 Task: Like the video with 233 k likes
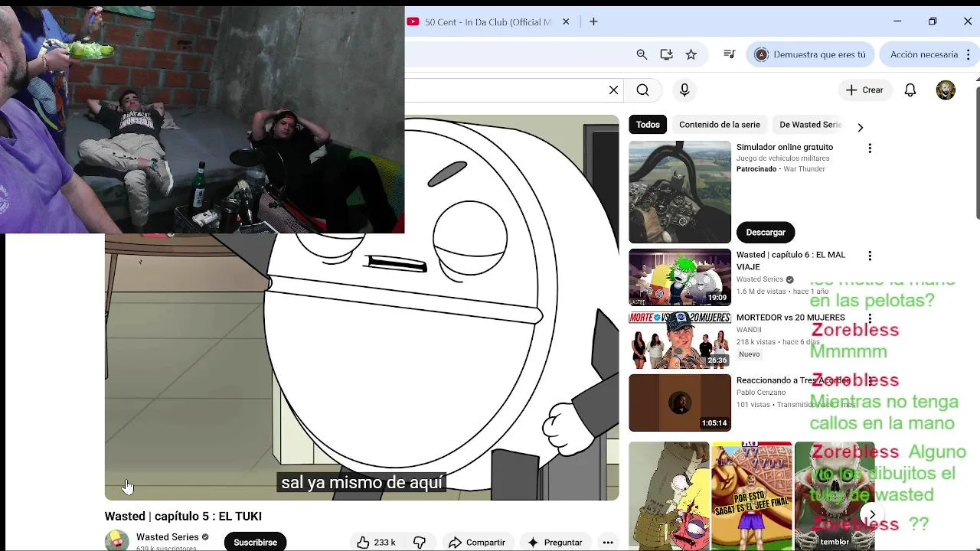(377, 542)
